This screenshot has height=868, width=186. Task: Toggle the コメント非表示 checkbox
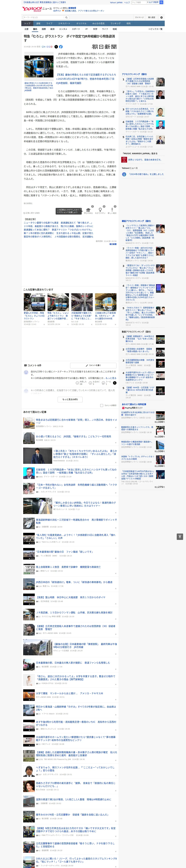click(x=102, y=405)
